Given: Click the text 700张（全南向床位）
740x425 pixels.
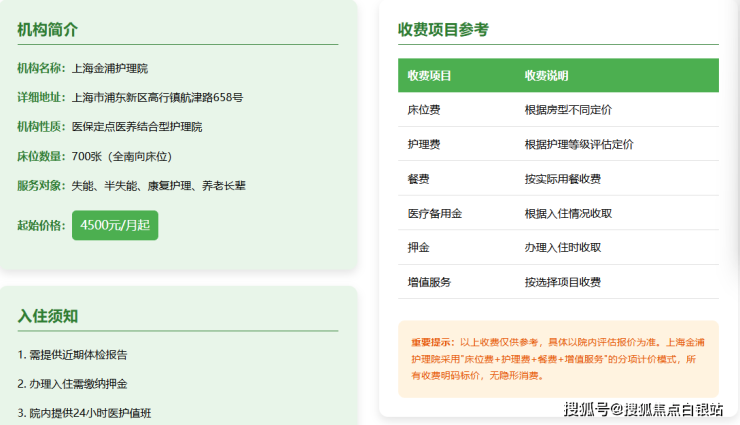Looking at the screenshot, I should coord(122,157).
